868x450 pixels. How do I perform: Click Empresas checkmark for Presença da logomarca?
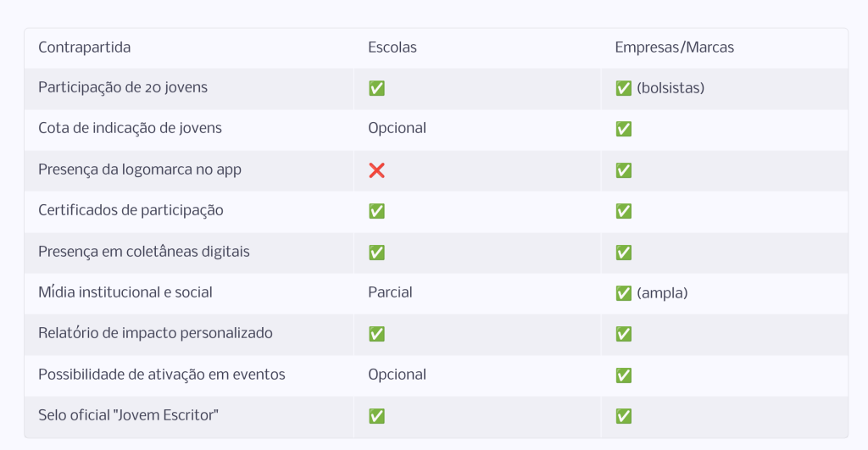point(623,170)
